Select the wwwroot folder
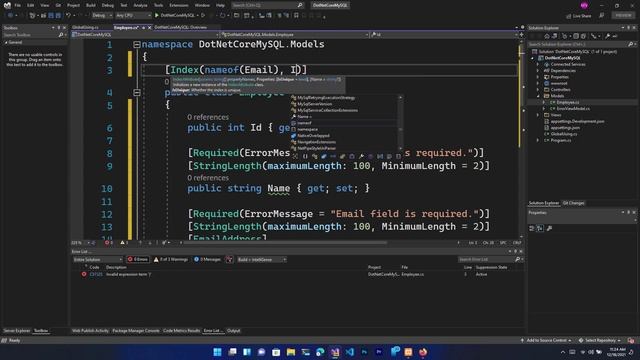The width and height of the screenshot is (640, 360). [x=559, y=83]
